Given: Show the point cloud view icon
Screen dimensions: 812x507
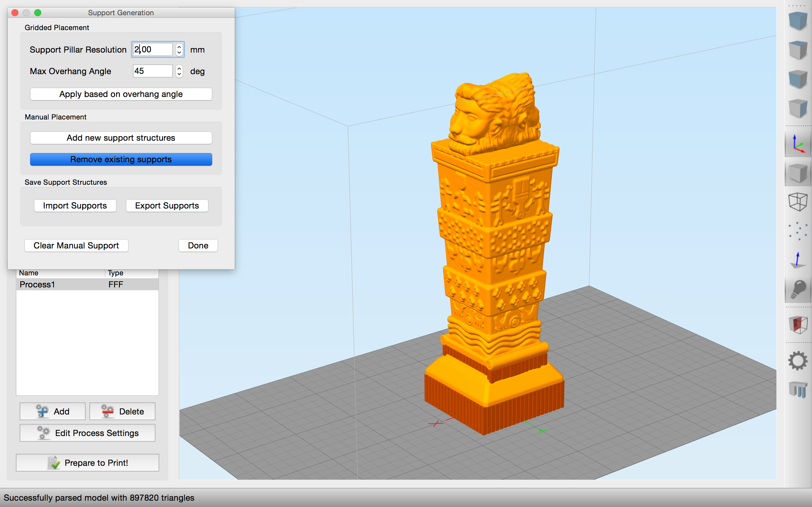Looking at the screenshot, I should point(798,231).
